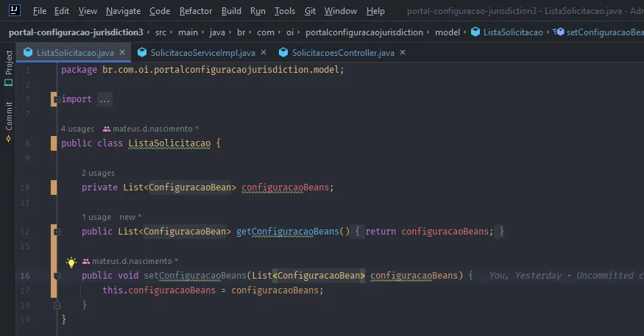The height and width of the screenshot is (336, 644).
Task: Open the Code menu
Action: tap(160, 11)
